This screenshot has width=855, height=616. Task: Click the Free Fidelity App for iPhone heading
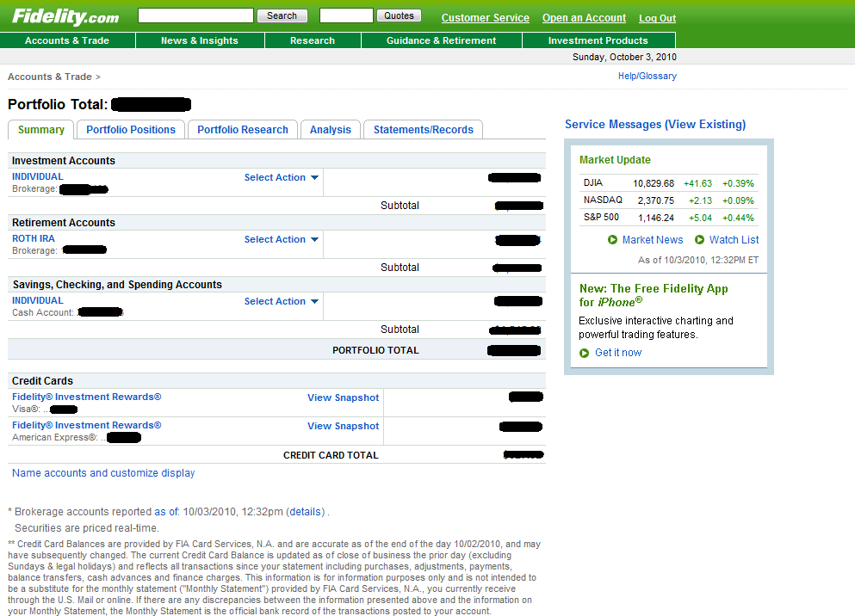click(x=654, y=295)
